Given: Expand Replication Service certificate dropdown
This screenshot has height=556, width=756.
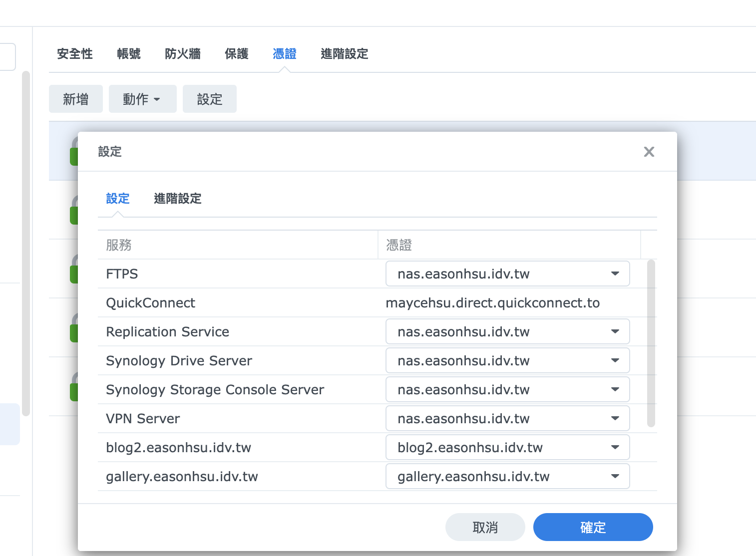Looking at the screenshot, I should (x=507, y=331).
